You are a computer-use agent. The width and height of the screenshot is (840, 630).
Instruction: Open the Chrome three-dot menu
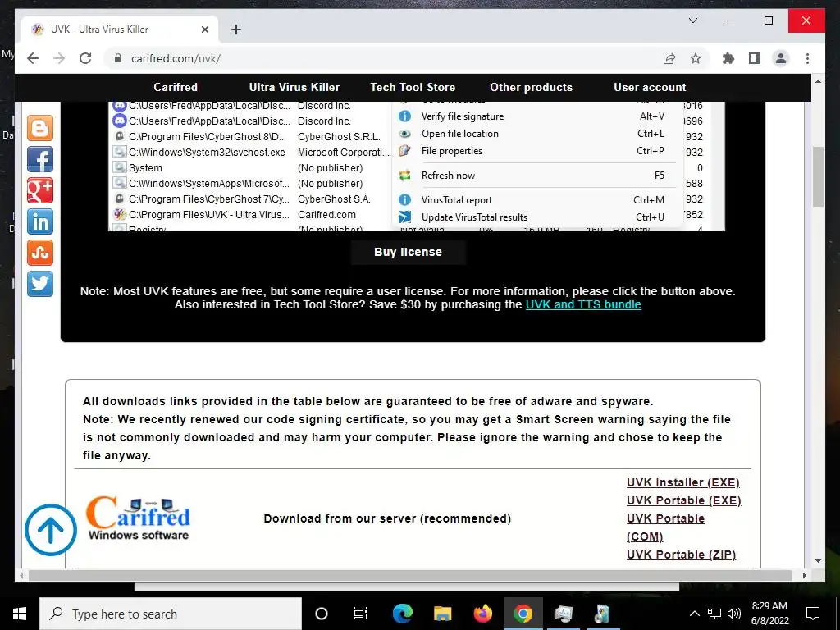[807, 58]
